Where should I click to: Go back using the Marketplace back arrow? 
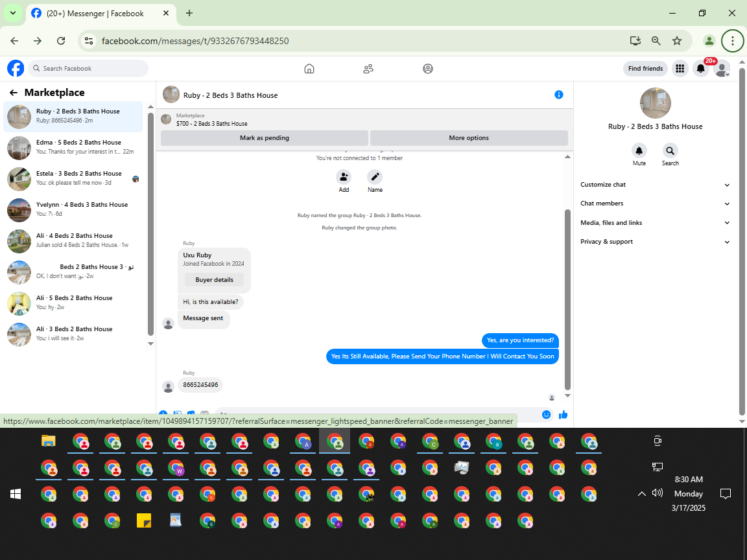point(14,93)
